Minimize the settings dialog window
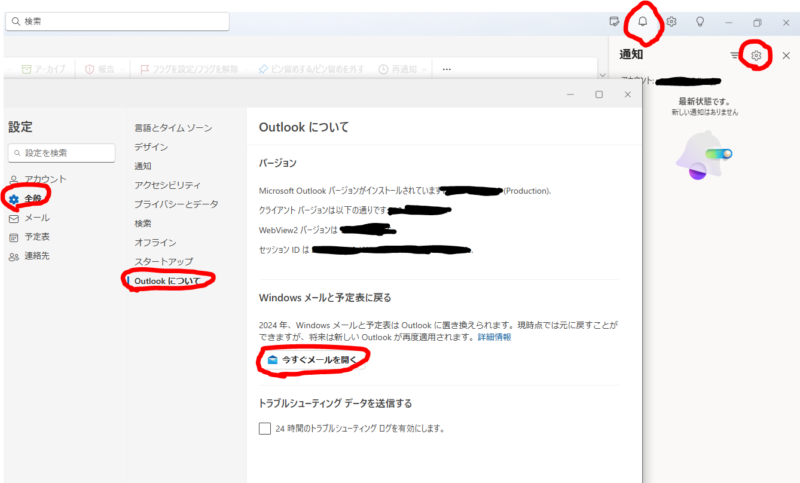This screenshot has width=800, height=483. [570, 94]
